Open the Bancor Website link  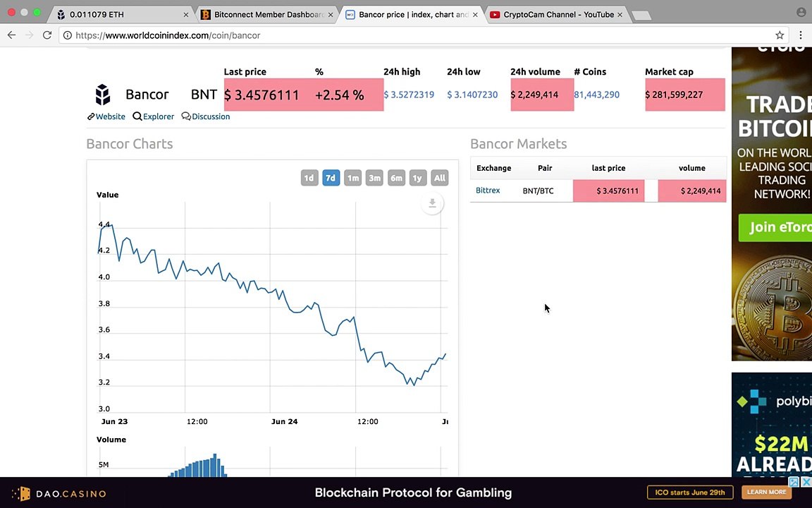[106, 116]
